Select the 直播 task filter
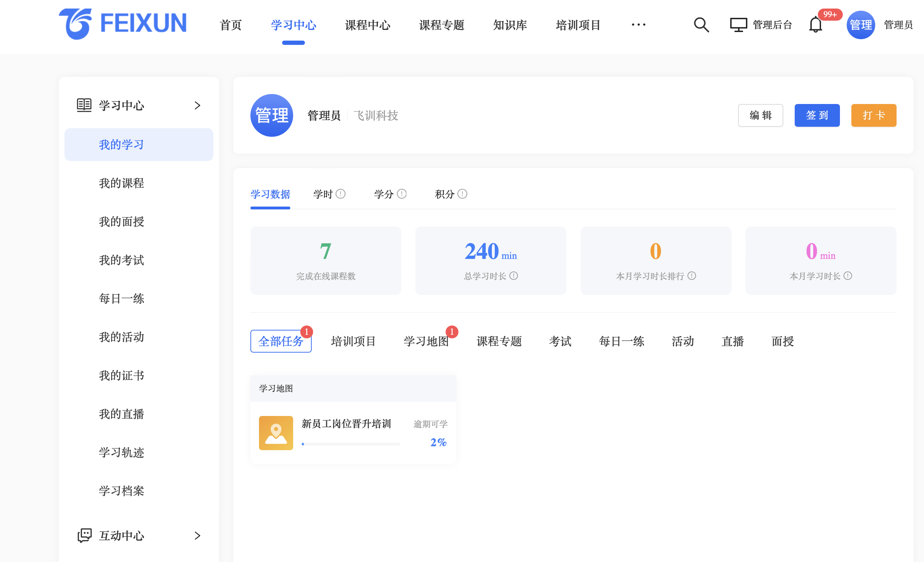The width and height of the screenshot is (924, 562). click(732, 341)
